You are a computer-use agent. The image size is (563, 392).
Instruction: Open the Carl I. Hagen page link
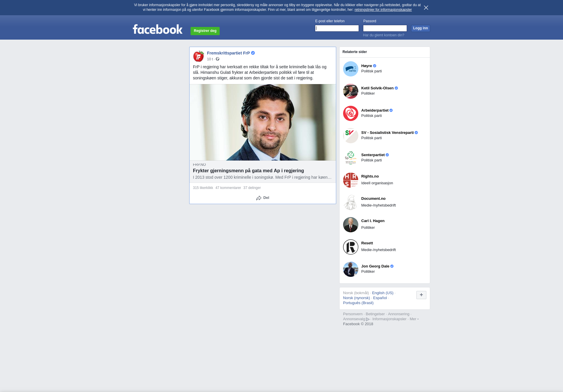click(x=373, y=221)
